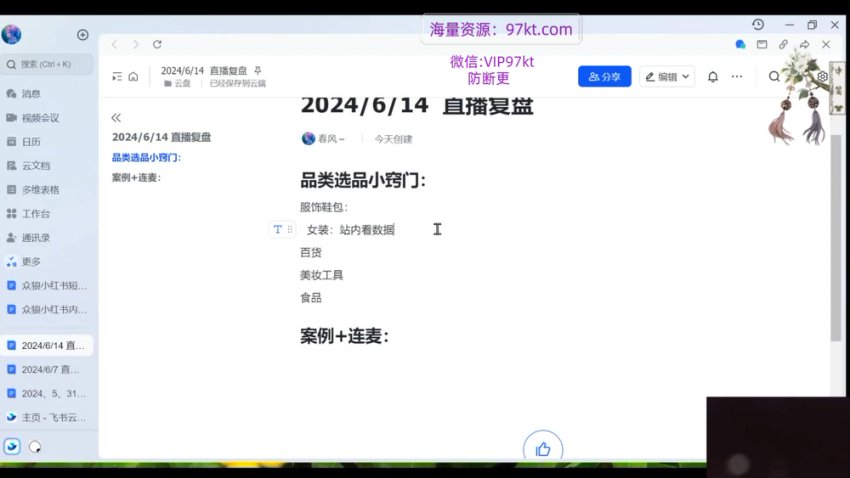Click the blue 分享 button
Image resolution: width=850 pixels, height=478 pixels.
click(604, 76)
